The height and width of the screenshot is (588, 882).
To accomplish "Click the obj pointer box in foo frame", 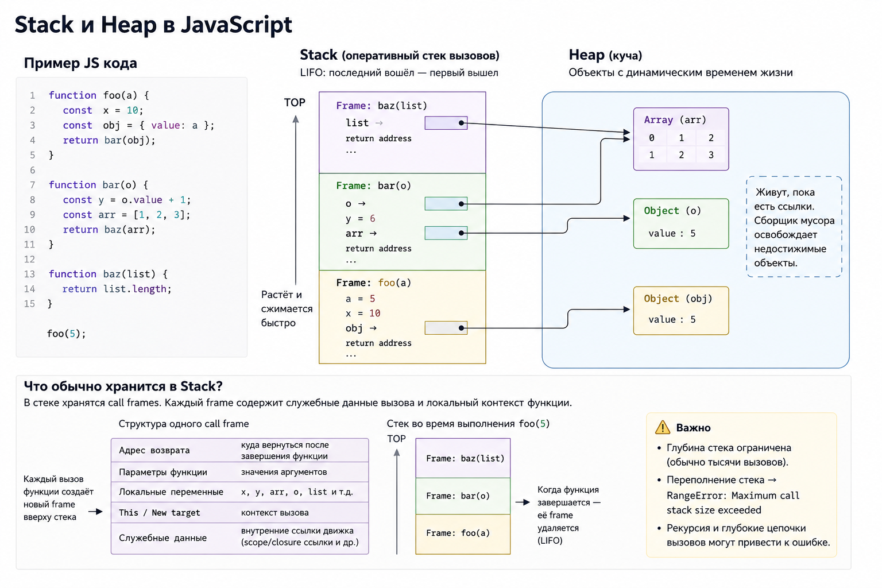I will coord(446,328).
